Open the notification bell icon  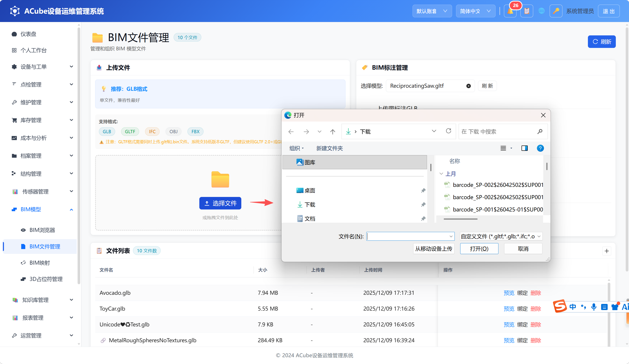510,11
